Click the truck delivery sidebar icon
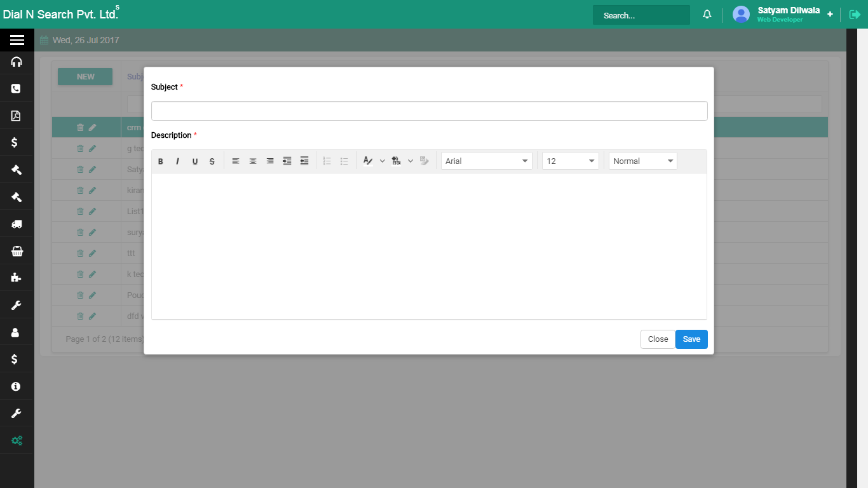Screen dimensions: 868x488 tap(17, 224)
